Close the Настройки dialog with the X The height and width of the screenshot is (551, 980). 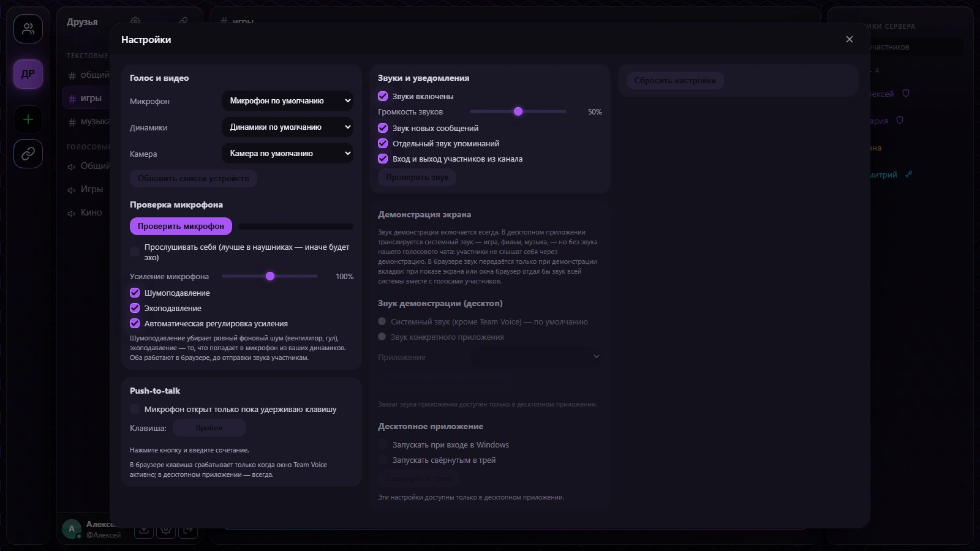pyautogui.click(x=849, y=39)
